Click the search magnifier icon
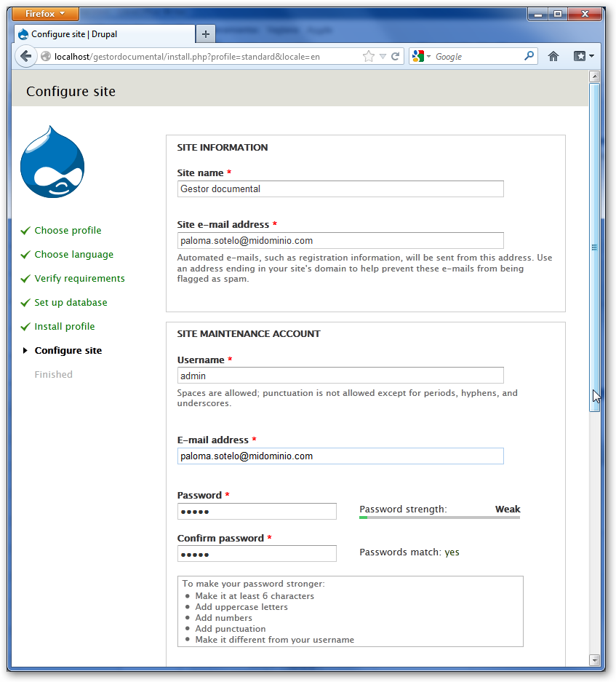This screenshot has width=616, height=682. [529, 56]
